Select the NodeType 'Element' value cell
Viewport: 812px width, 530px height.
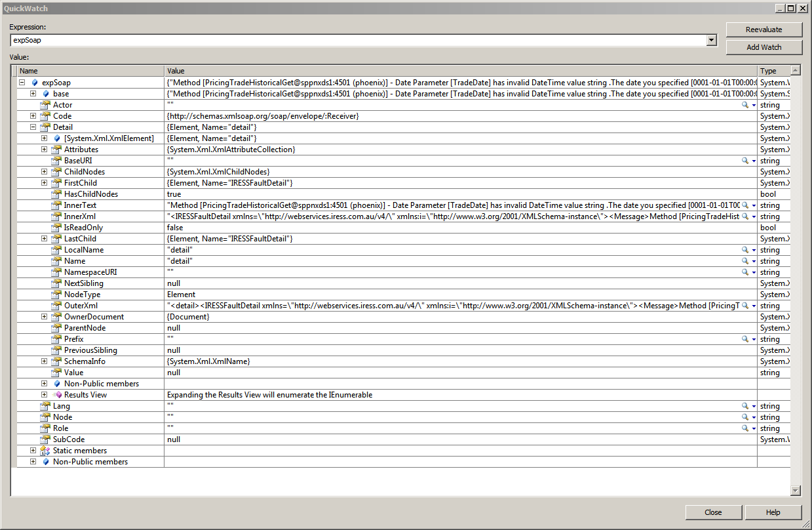point(461,295)
